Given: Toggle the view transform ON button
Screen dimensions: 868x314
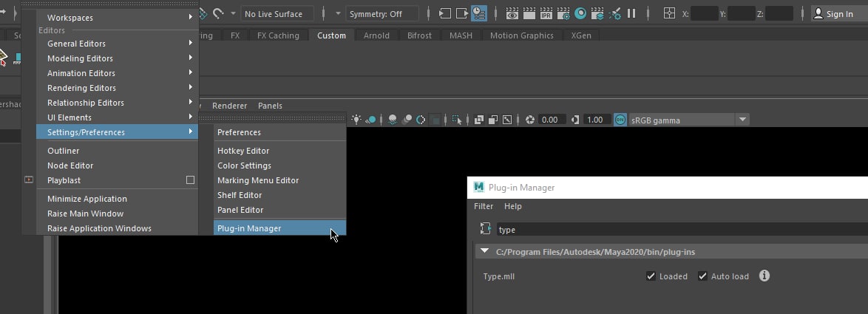Looking at the screenshot, I should (620, 120).
